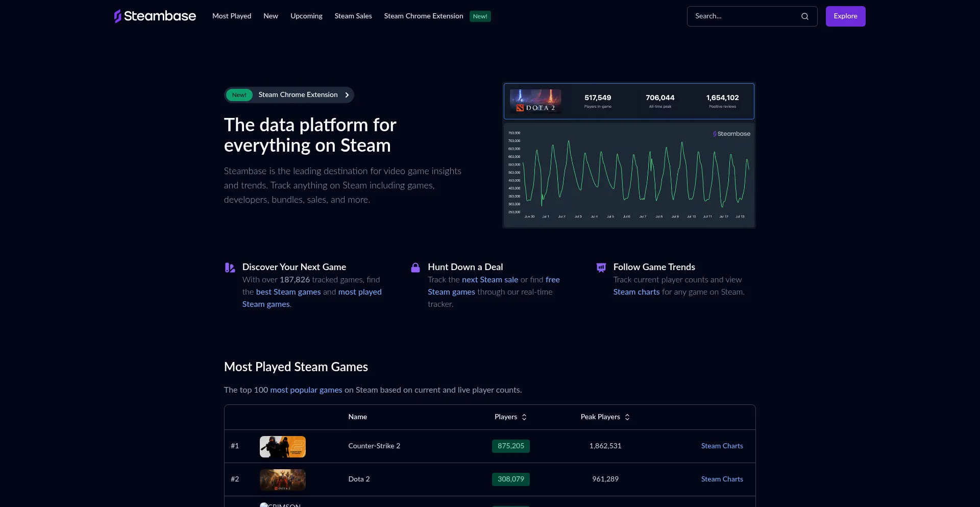980x507 pixels.
Task: Open Dota 2 table row thumbnail
Action: (x=283, y=480)
